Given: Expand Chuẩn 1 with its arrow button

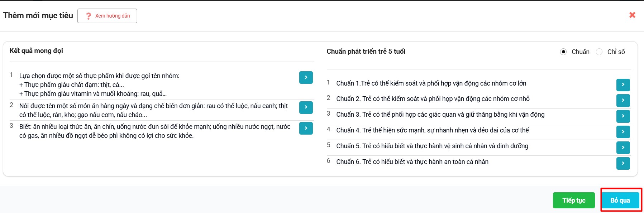Looking at the screenshot, I should coord(623,85).
